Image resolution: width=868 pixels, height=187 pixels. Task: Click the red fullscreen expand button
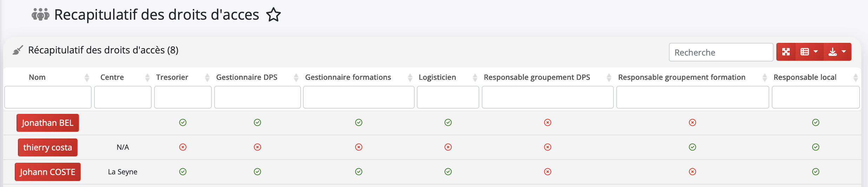[786, 52]
